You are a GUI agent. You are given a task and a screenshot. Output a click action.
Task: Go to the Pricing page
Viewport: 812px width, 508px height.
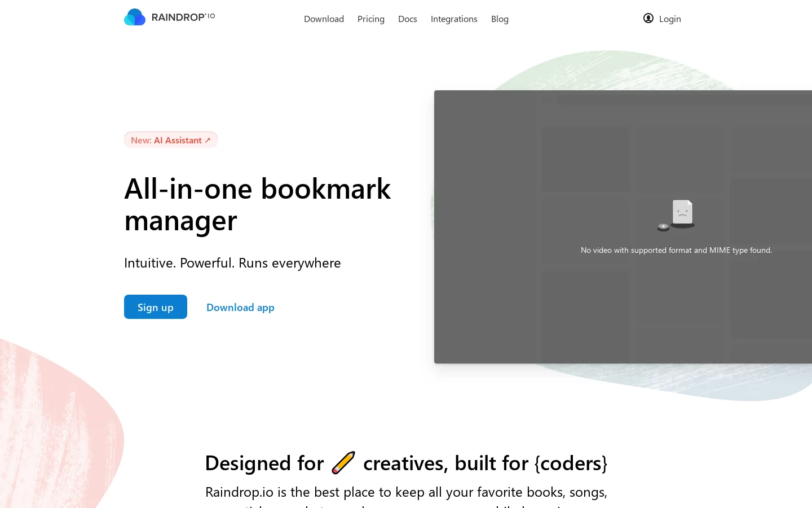(x=371, y=19)
